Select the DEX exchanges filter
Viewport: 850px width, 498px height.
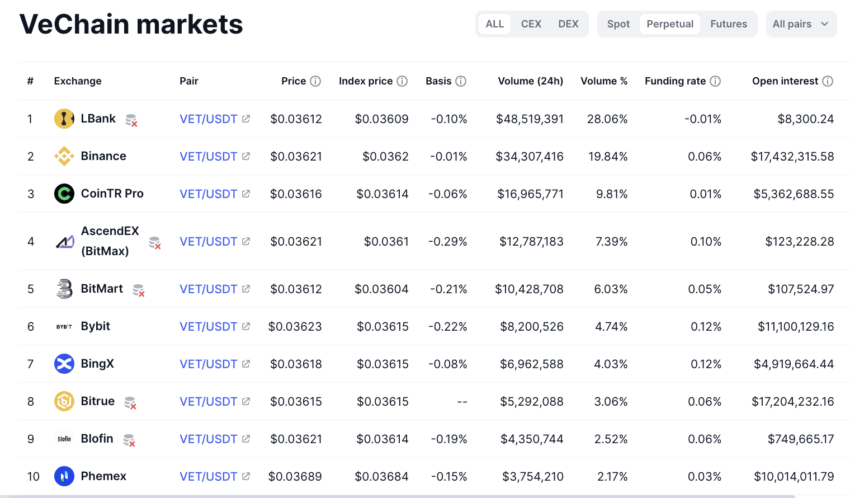point(568,24)
